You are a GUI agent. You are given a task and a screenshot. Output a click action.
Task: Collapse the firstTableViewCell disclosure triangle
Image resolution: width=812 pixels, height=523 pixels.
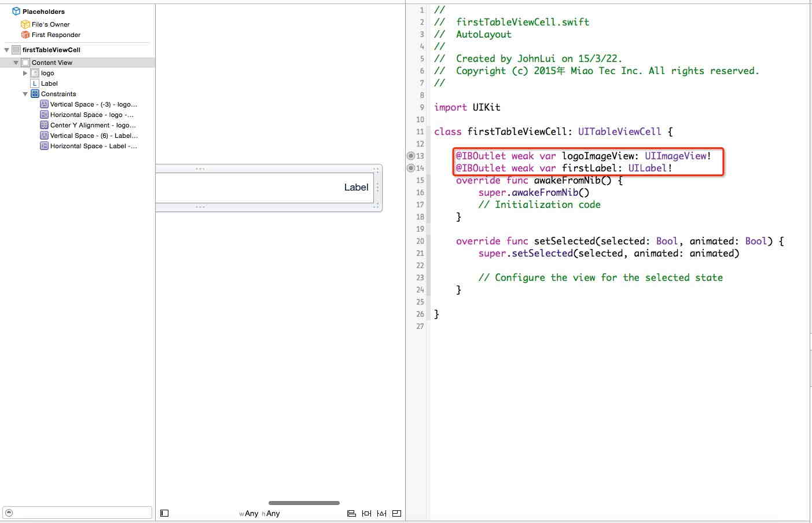[x=7, y=50]
